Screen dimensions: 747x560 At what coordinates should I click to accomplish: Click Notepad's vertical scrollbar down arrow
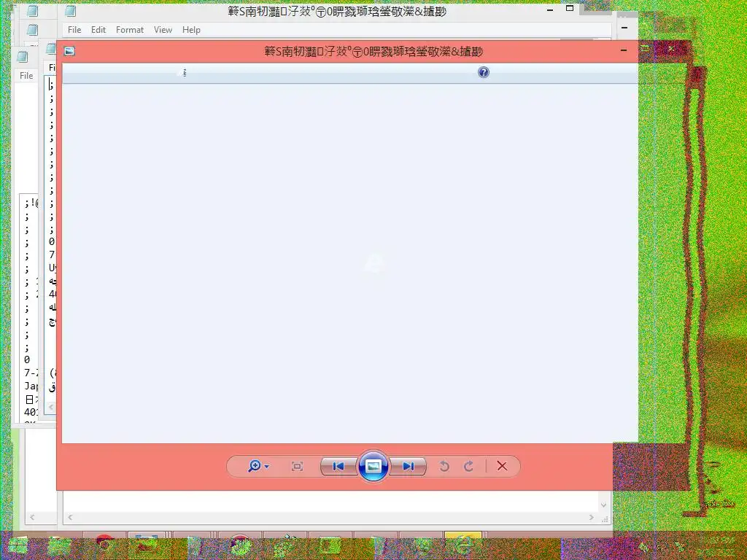tap(603, 505)
